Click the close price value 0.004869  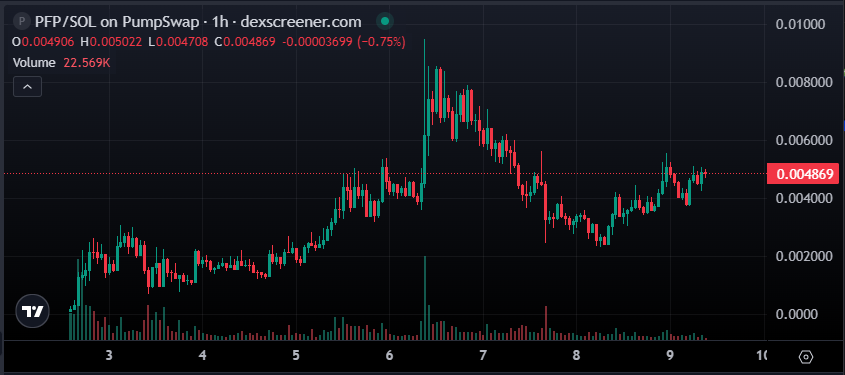tap(250, 42)
